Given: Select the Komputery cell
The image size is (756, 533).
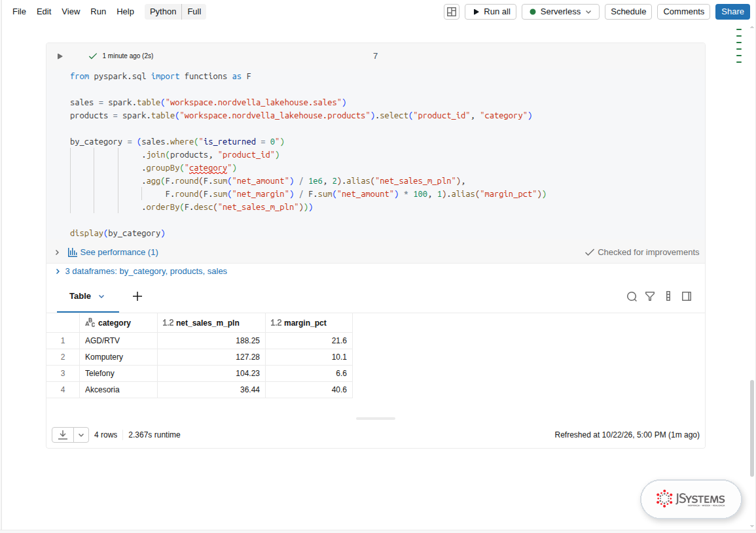Looking at the screenshot, I should coord(118,357).
